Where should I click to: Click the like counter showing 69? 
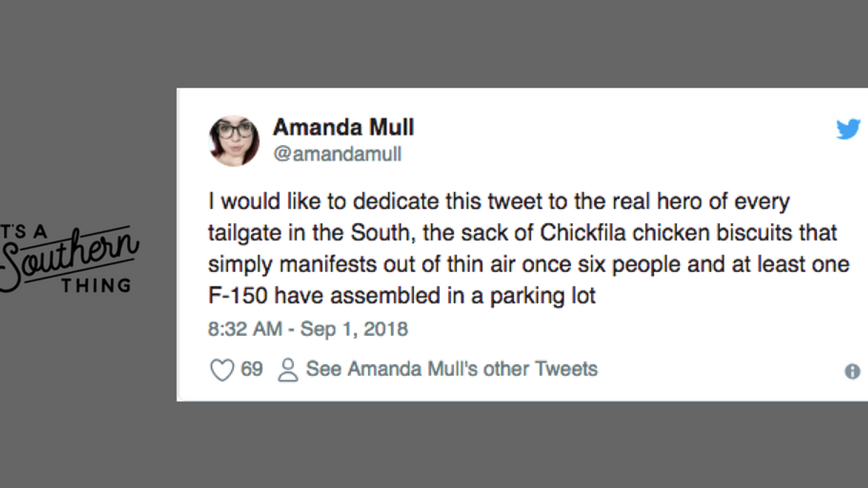click(252, 368)
